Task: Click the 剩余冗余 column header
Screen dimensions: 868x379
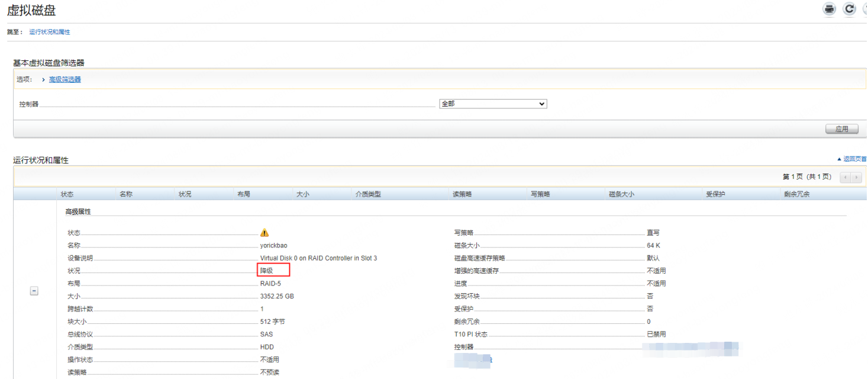Action: coord(797,194)
